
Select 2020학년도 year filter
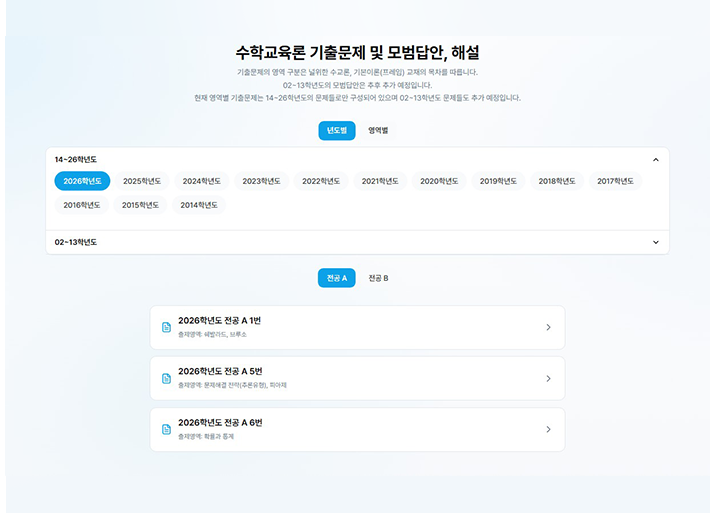[439, 181]
